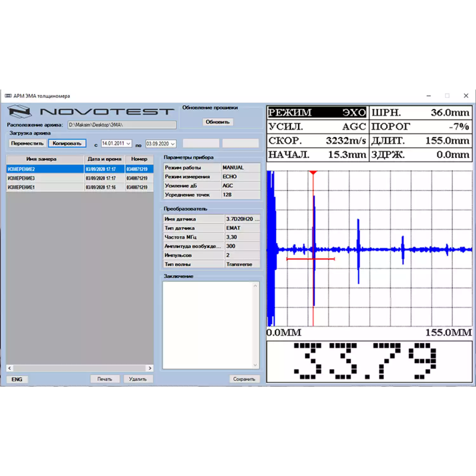Click the Переместить button
The width and height of the screenshot is (476, 476).
27,143
